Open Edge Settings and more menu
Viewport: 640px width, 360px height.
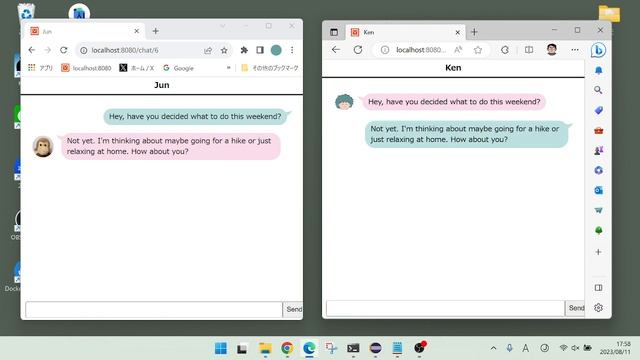[575, 50]
